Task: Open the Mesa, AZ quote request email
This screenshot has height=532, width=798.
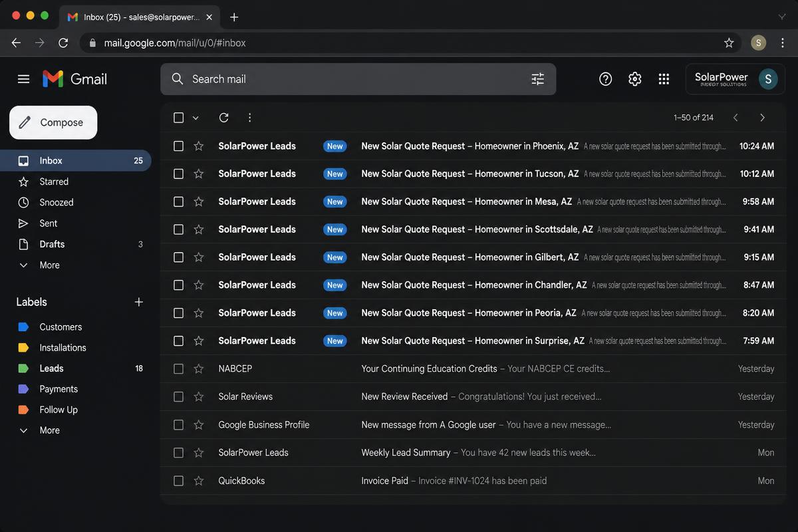Action: pyautogui.click(x=473, y=201)
